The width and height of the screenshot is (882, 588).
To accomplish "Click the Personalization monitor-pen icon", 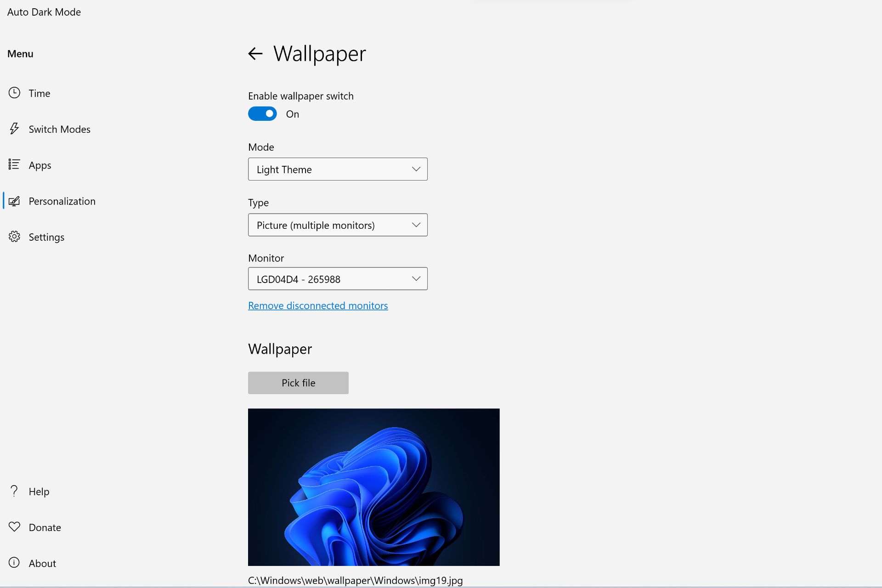I will 14,201.
